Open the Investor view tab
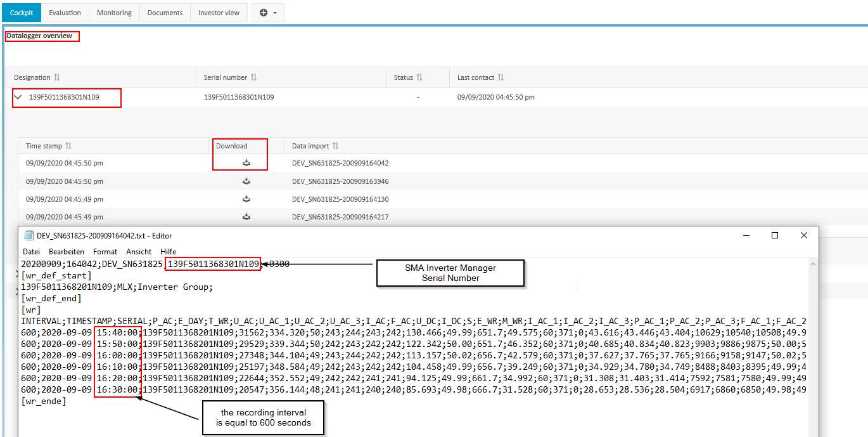The height and width of the screenshot is (437, 868). [x=219, y=13]
